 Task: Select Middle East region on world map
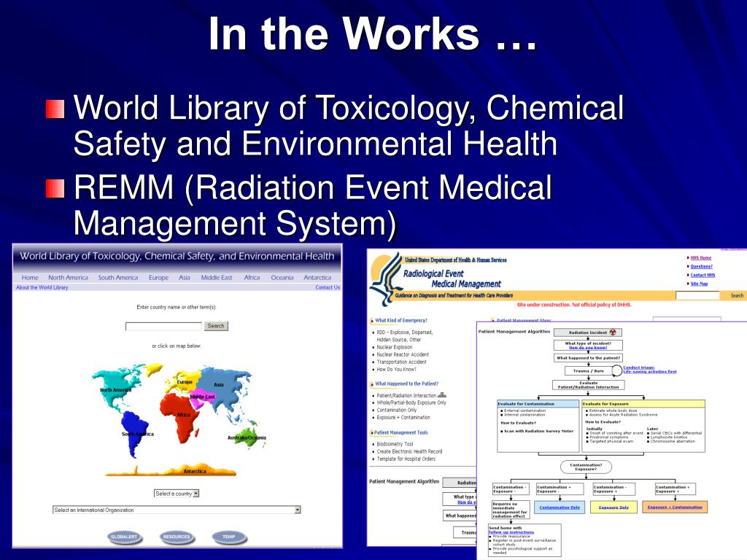[203, 397]
